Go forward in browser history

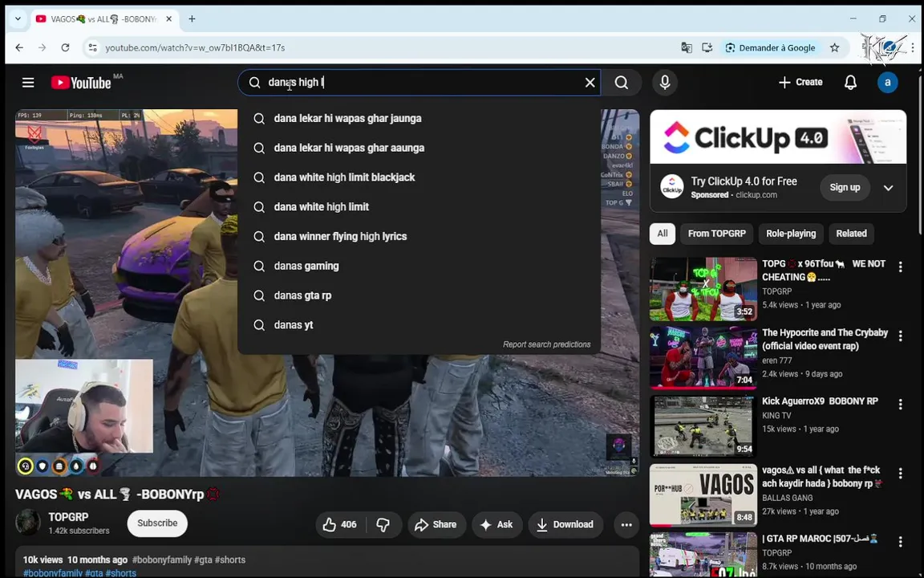pyautogui.click(x=42, y=48)
